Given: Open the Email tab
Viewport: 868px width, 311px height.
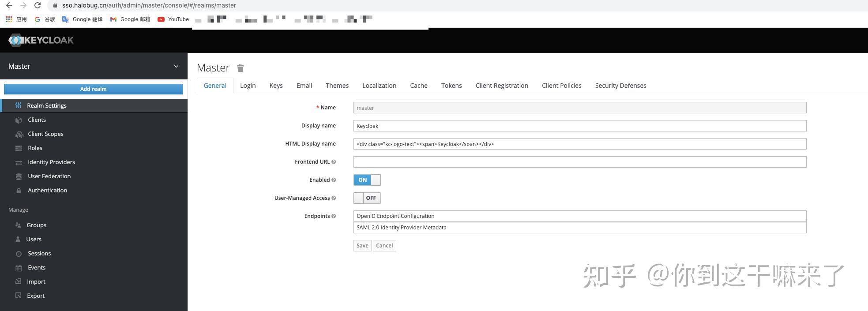Looking at the screenshot, I should (x=304, y=86).
